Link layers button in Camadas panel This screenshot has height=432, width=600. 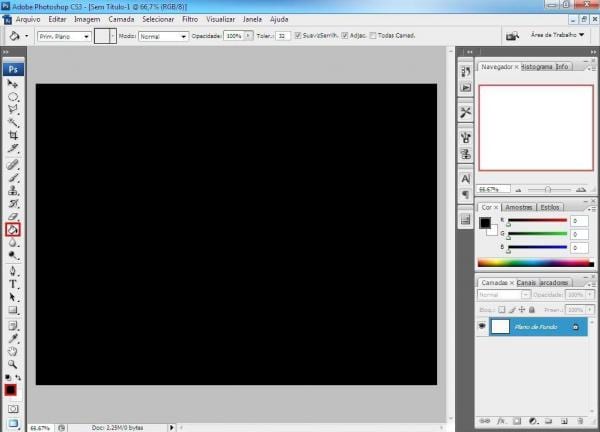(x=485, y=421)
